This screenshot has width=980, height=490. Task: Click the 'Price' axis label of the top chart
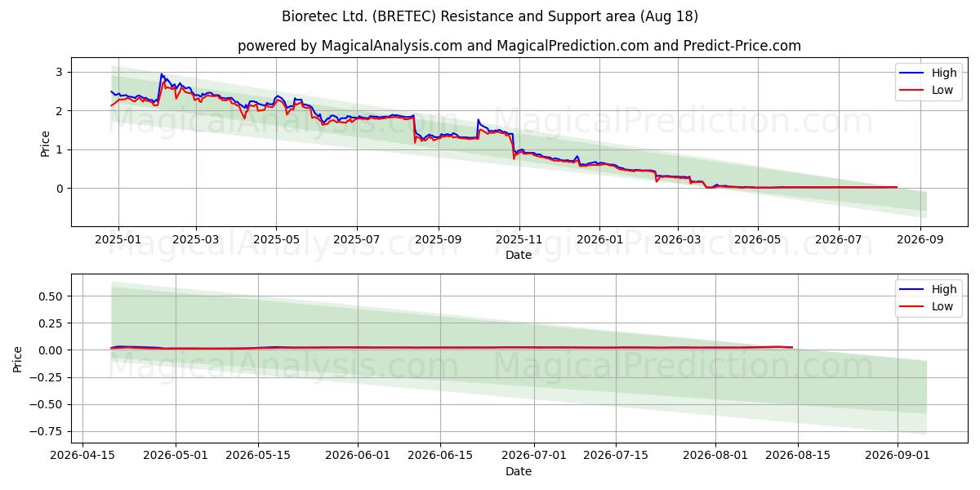(x=46, y=142)
